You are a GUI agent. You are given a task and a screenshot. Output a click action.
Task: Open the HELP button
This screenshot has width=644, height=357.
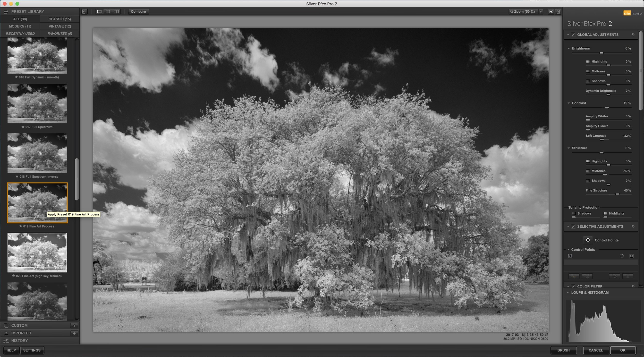point(11,350)
